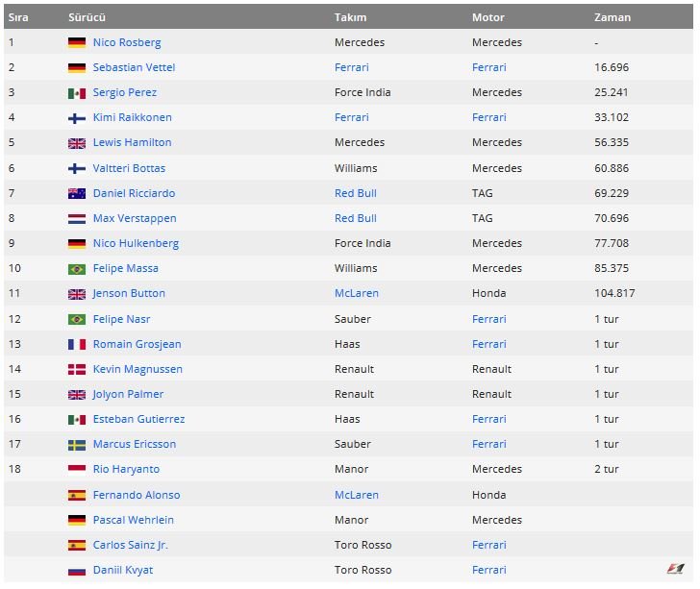Click the Finnish flag beside Kimi Raikkonen
Viewport: 700px width, 589px height.
click(77, 118)
